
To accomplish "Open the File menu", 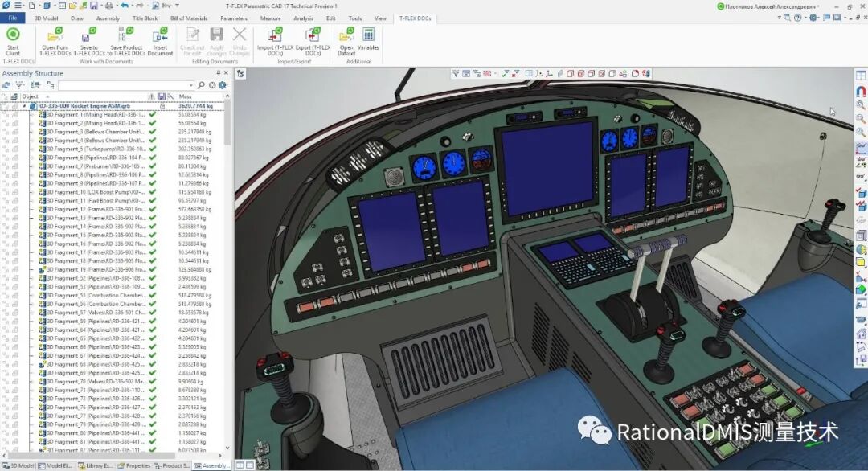I will pos(12,18).
